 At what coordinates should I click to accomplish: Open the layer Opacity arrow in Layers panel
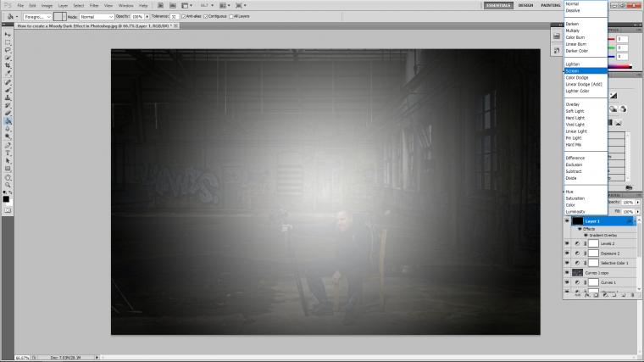pos(638,202)
